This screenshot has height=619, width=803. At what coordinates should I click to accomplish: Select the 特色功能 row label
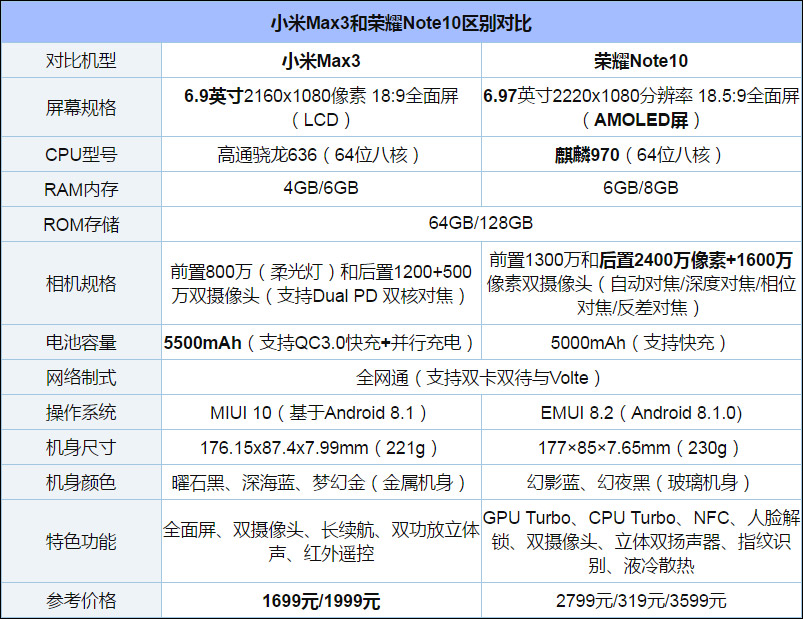tap(81, 542)
